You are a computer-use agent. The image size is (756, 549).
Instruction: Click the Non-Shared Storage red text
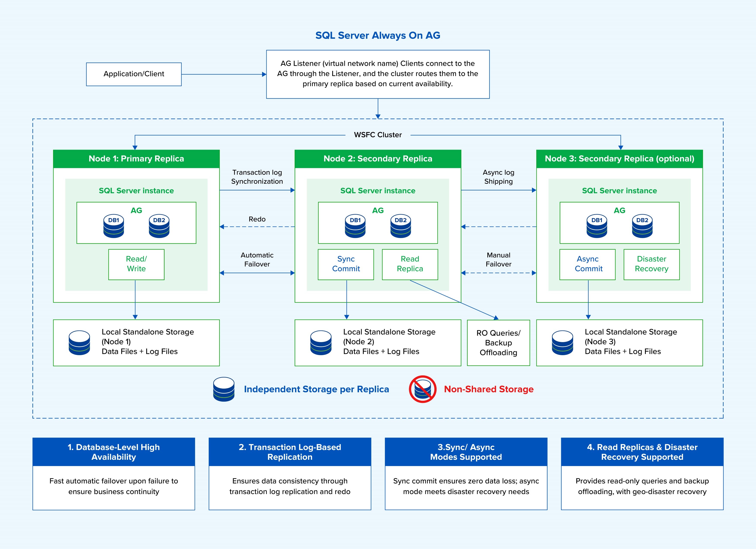click(x=489, y=389)
